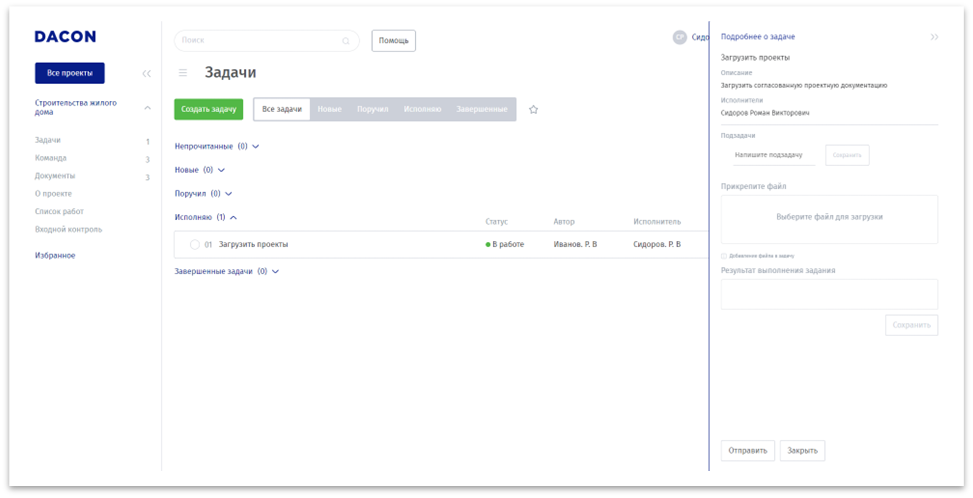Switch to the Новые tab
Image resolution: width=973 pixels, height=498 pixels.
(x=329, y=109)
